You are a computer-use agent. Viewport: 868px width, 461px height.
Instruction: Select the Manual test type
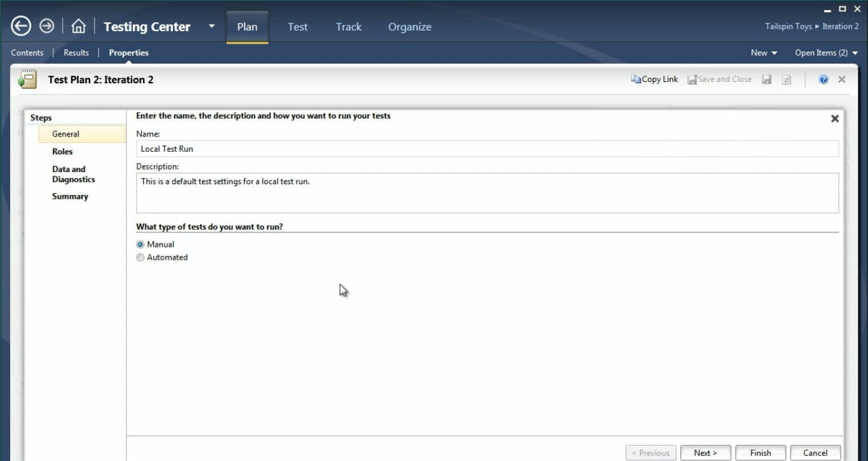tap(140, 244)
